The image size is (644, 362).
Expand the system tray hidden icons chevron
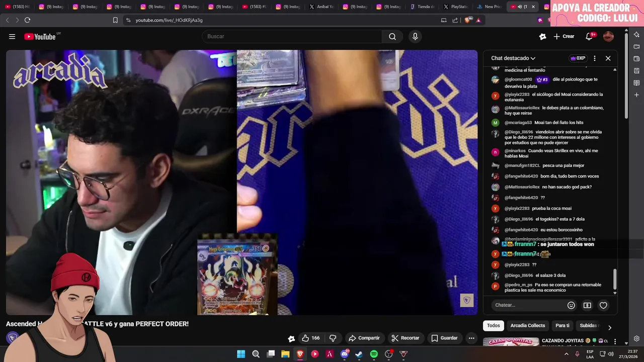point(566,354)
